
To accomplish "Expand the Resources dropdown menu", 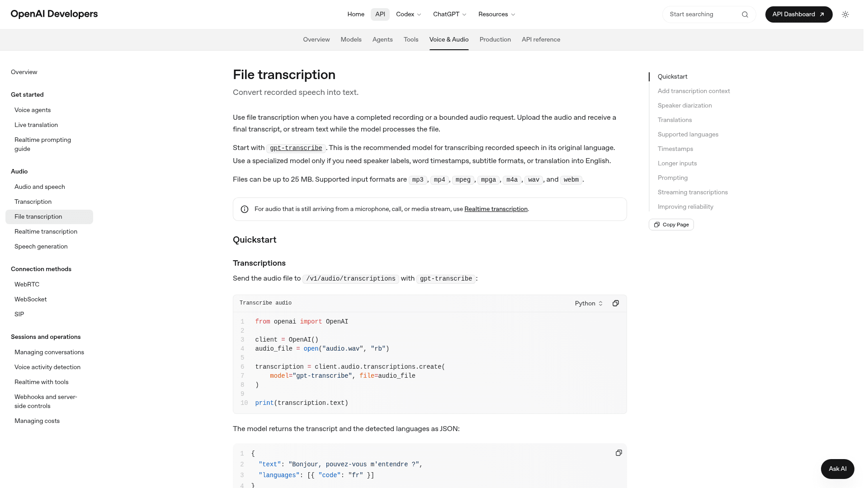I will pyautogui.click(x=496, y=14).
